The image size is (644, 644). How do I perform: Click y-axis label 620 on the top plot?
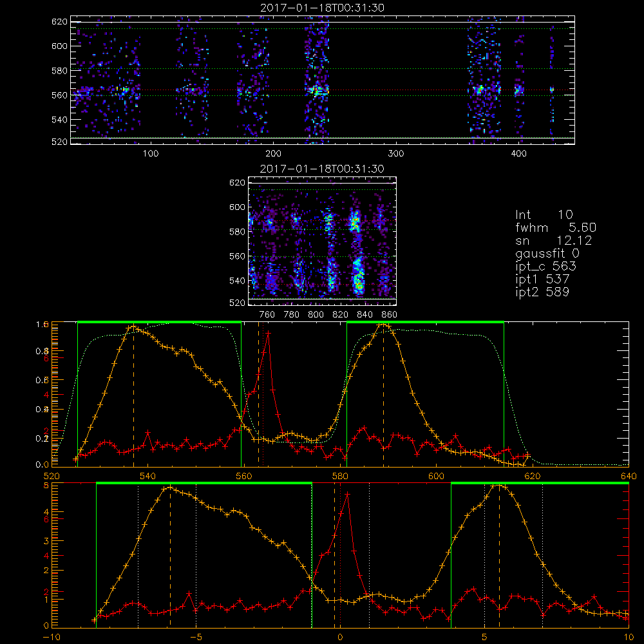tap(59, 21)
